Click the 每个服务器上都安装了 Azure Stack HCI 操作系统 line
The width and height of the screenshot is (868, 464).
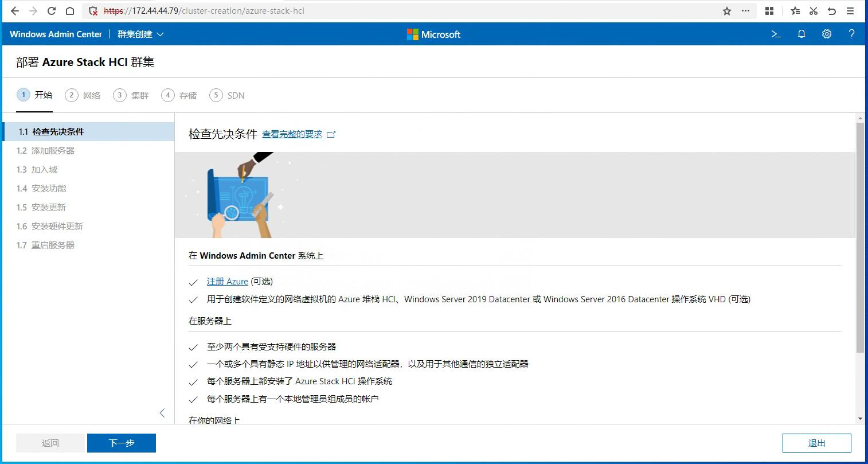[x=299, y=381]
